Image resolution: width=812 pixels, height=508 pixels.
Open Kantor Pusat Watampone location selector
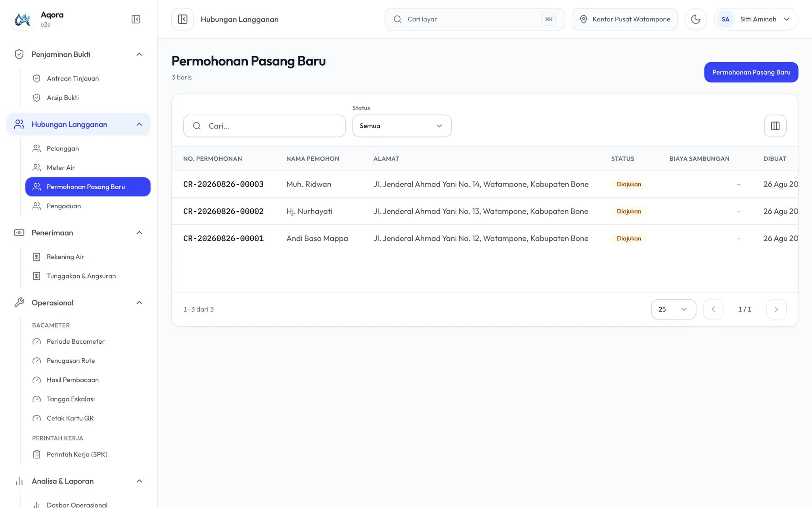(624, 19)
